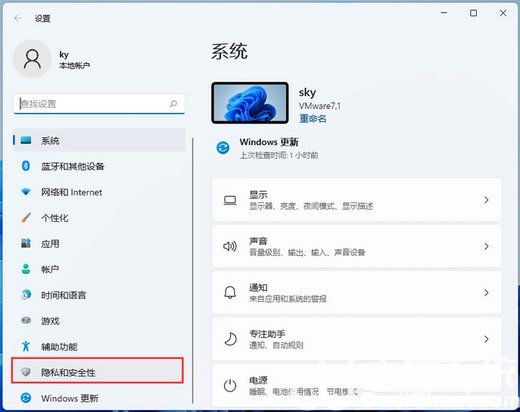This screenshot has width=520, height=412.
Task: Maximize the 设置 window
Action: coord(473,13)
